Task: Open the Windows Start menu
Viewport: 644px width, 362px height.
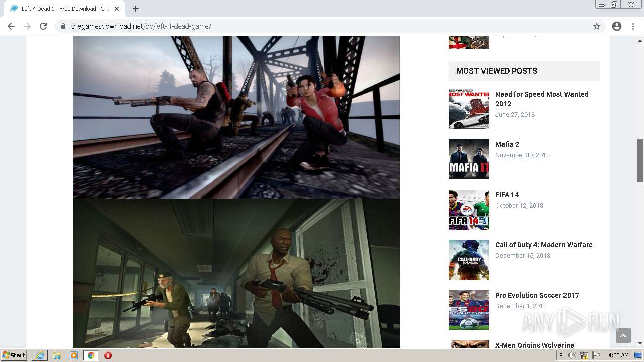Action: pyautogui.click(x=14, y=355)
